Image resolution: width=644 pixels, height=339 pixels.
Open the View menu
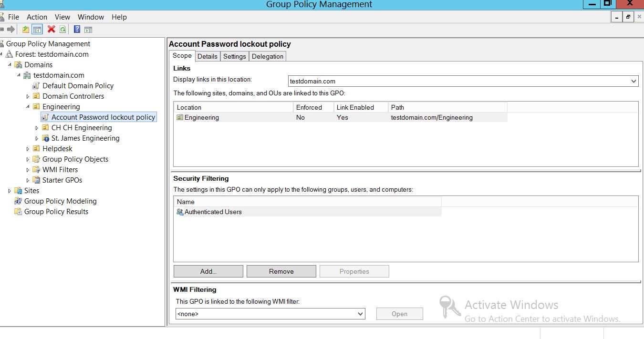(x=62, y=17)
